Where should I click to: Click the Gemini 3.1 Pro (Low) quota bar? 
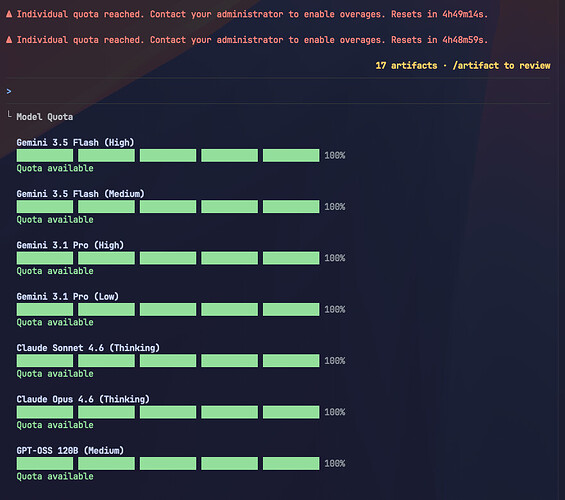(168, 309)
